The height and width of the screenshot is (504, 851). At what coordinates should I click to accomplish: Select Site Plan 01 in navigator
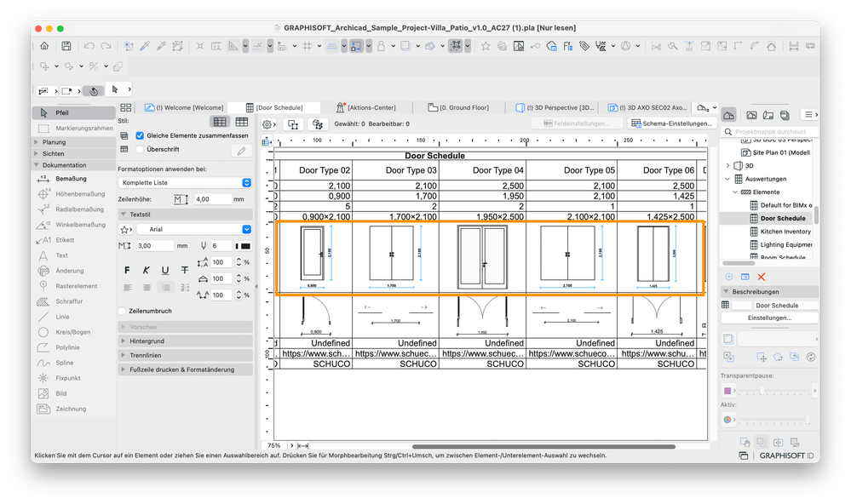point(776,152)
